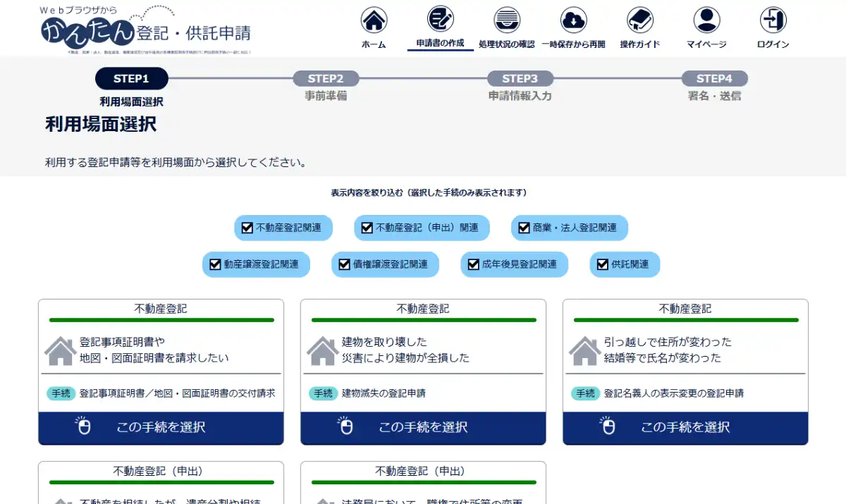846x504 pixels.
Task: Select the 申請書の作成 menu label
Action: [x=441, y=43]
